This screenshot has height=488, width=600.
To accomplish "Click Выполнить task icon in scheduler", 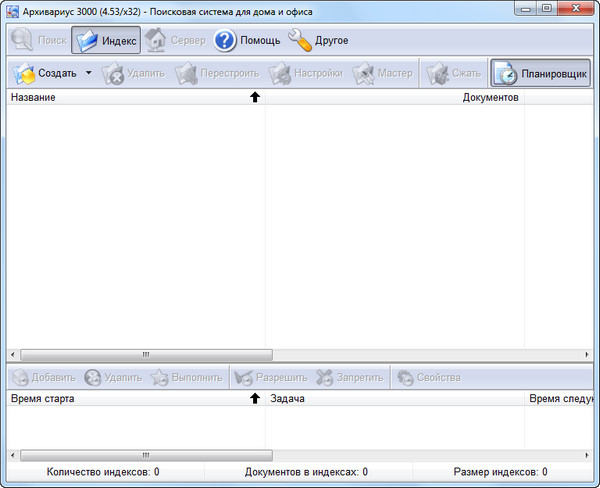I will pyautogui.click(x=160, y=378).
